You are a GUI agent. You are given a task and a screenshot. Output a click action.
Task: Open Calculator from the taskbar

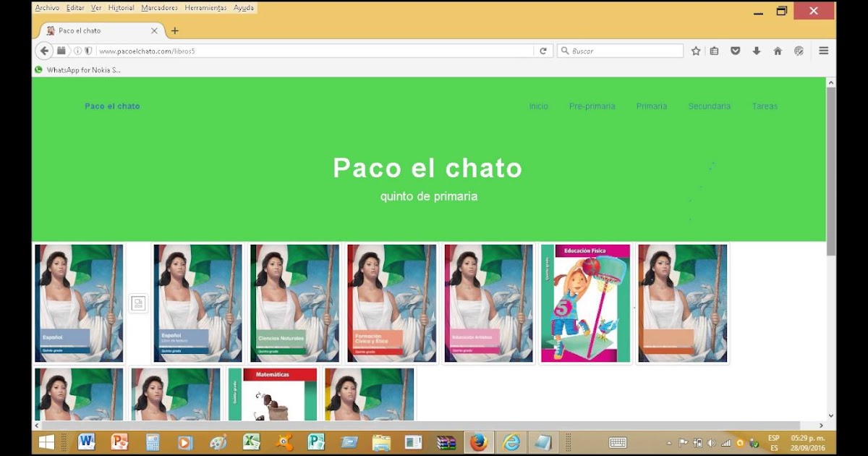(x=153, y=442)
